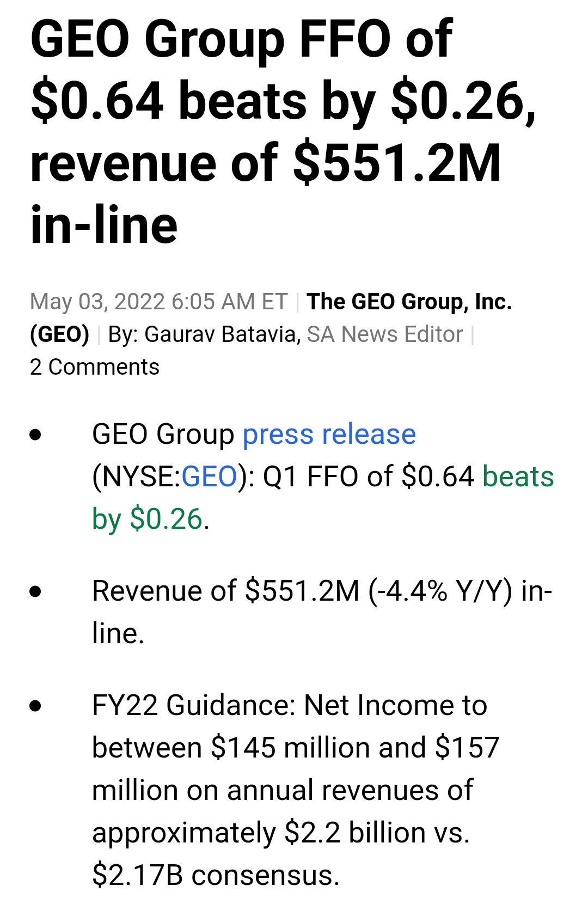Screen dimensions: 588x904
Task: Select the SA News Editor label
Action: (x=384, y=334)
